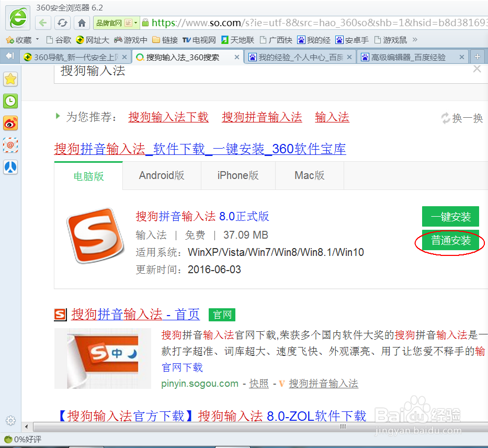Open the recommended link 搜狗输入法下载
This screenshot has width=488, height=448.
point(168,117)
